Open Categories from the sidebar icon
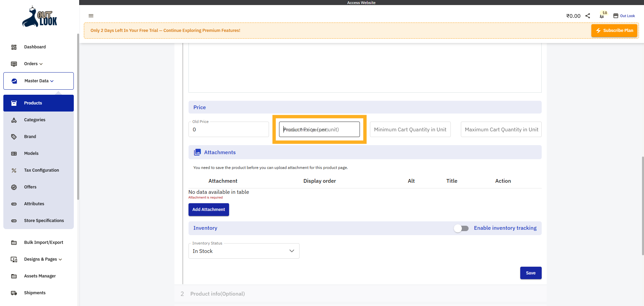Viewport: 644px width, 306px height. click(14, 120)
